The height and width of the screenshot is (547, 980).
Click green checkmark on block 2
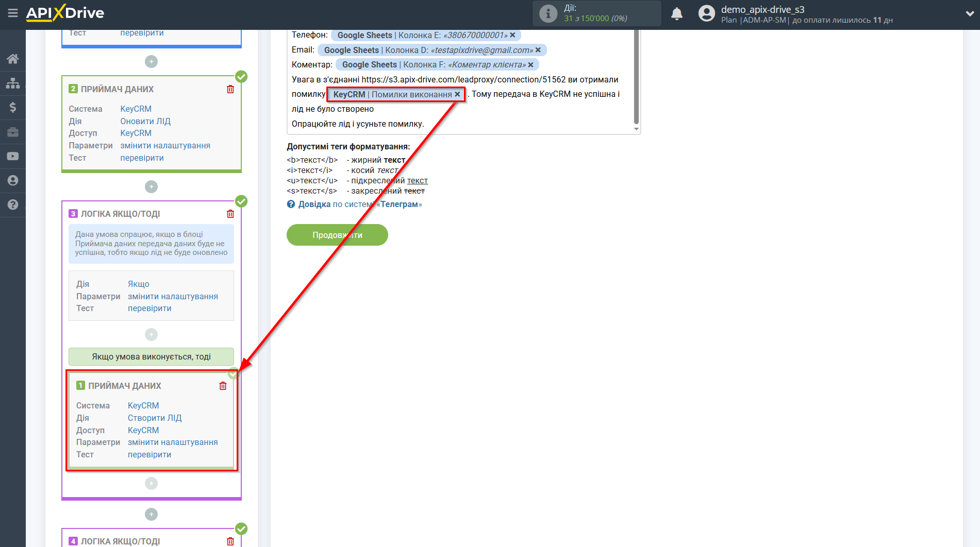tap(241, 77)
